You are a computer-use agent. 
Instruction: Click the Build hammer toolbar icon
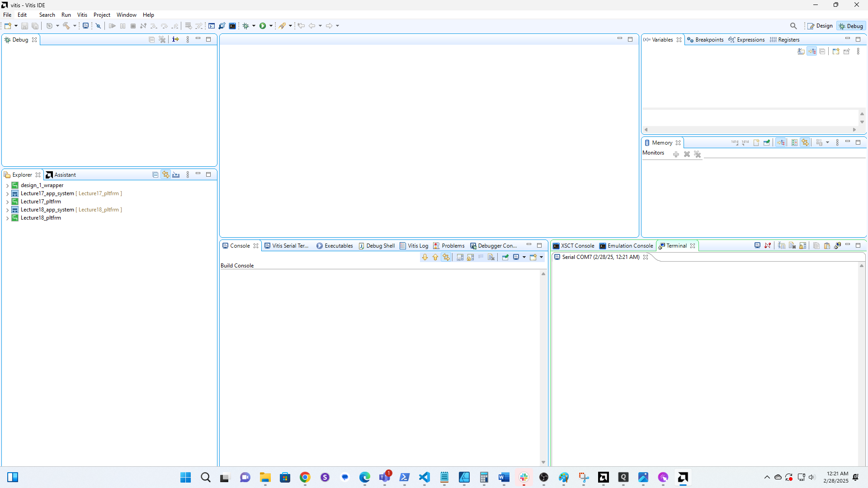pos(66,26)
